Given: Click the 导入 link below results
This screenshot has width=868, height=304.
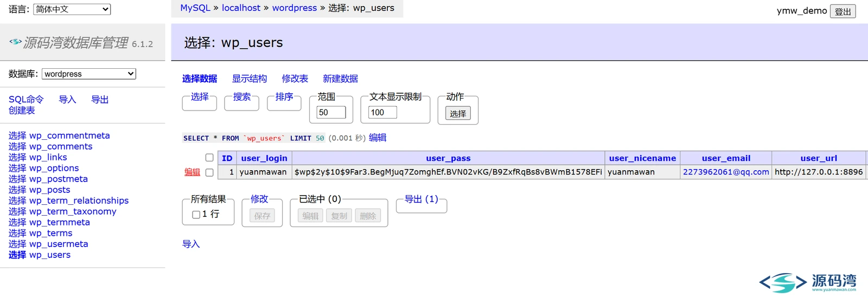Looking at the screenshot, I should [x=191, y=244].
